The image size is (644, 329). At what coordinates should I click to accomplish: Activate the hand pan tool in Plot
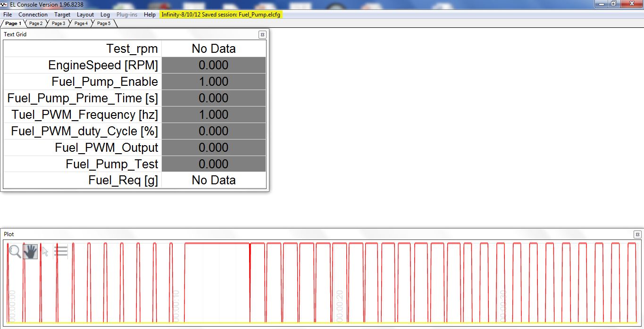coord(30,252)
